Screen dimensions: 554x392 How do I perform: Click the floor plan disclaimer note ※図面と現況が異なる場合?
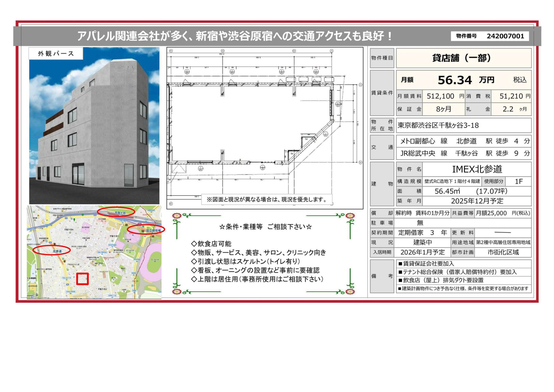pyautogui.click(x=267, y=199)
